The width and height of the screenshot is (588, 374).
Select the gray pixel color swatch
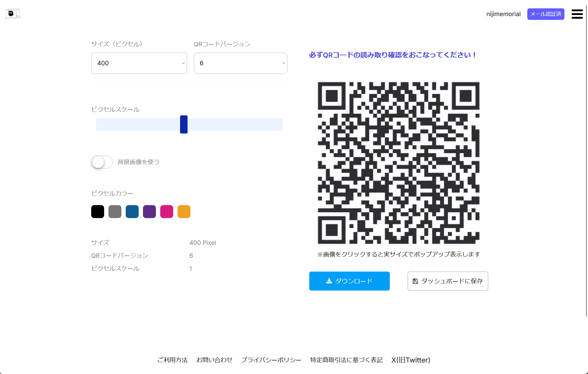pyautogui.click(x=115, y=211)
